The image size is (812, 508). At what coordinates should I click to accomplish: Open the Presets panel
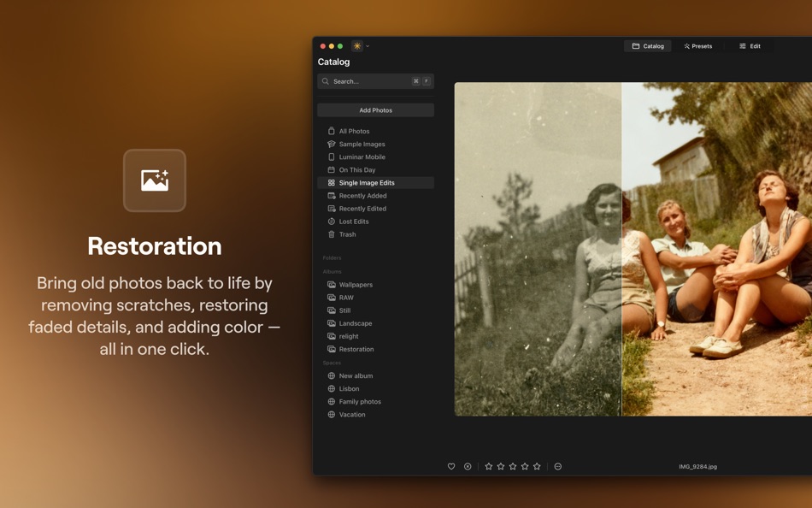697,45
